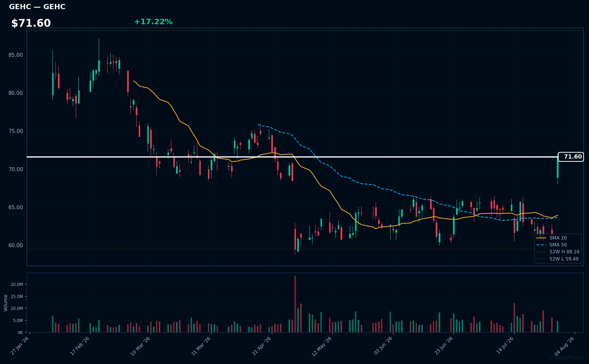This screenshot has width=589, height=364.
Task: Click the 70.00 price axis label
Action: pyautogui.click(x=16, y=169)
